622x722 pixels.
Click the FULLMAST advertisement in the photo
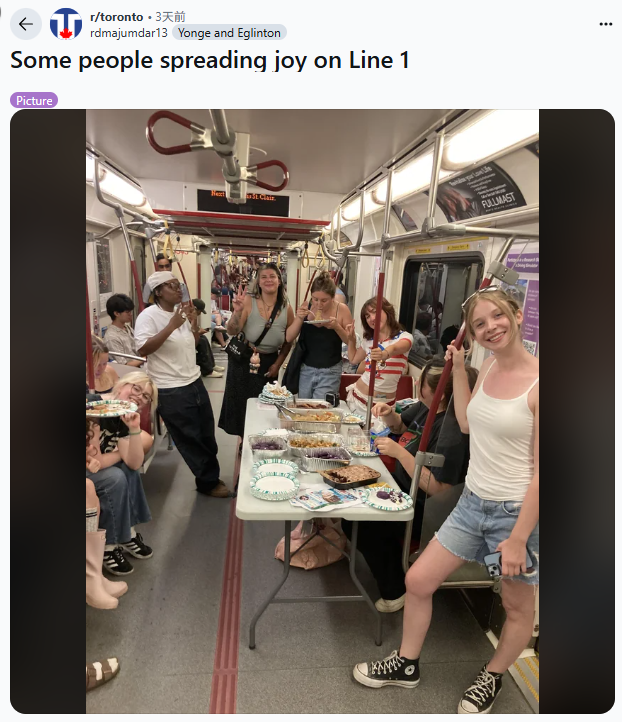click(x=480, y=190)
